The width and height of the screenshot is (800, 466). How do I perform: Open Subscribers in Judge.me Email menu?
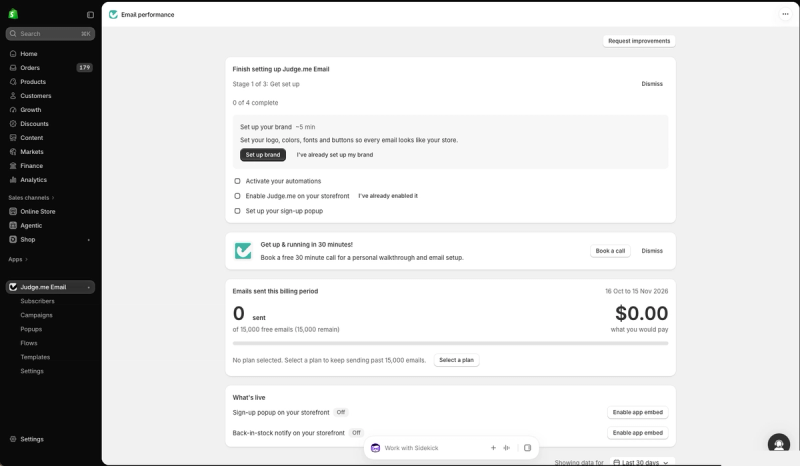click(x=37, y=301)
